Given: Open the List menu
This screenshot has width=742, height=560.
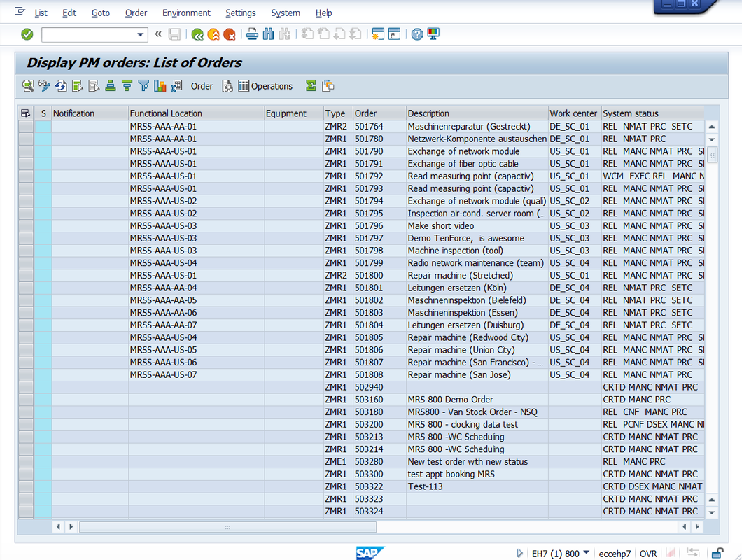Looking at the screenshot, I should [x=41, y=13].
